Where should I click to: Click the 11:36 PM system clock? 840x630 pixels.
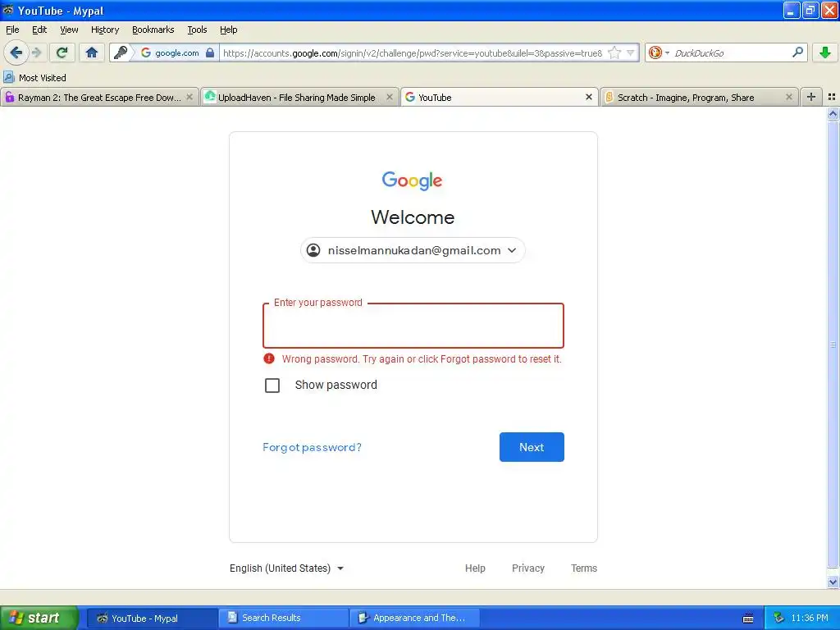[810, 618]
